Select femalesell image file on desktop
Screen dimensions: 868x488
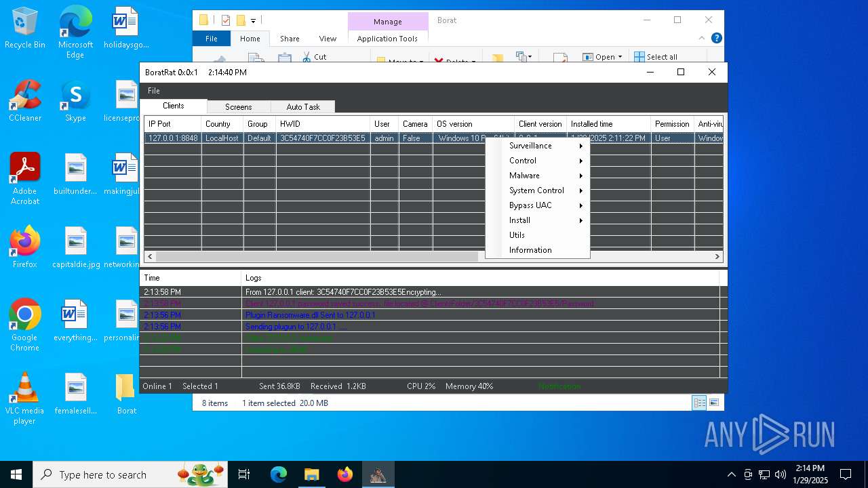click(75, 393)
